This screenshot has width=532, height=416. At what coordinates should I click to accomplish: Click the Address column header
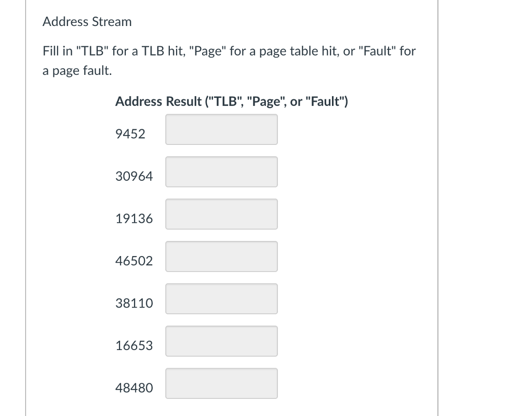click(x=139, y=101)
